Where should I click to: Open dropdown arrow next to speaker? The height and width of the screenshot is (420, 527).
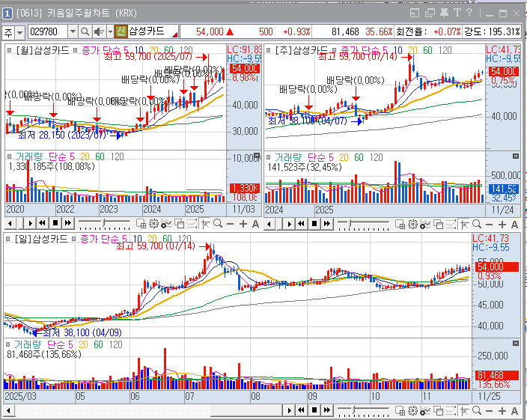110,32
